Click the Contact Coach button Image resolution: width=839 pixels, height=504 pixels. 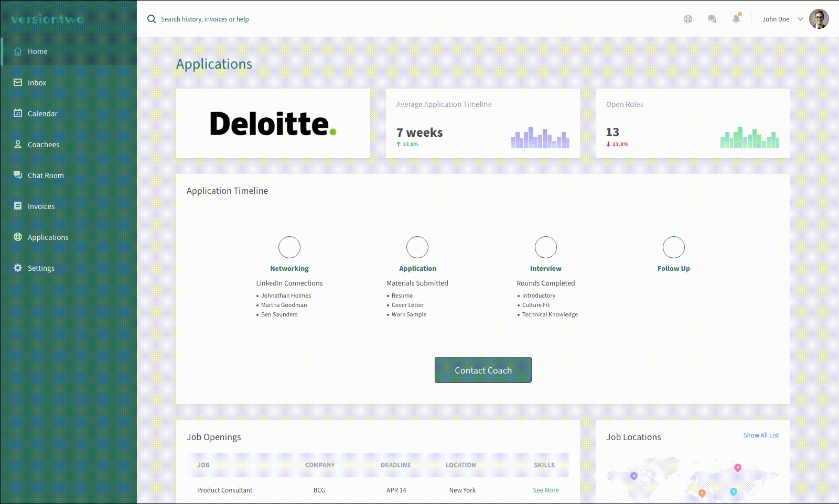pos(483,370)
